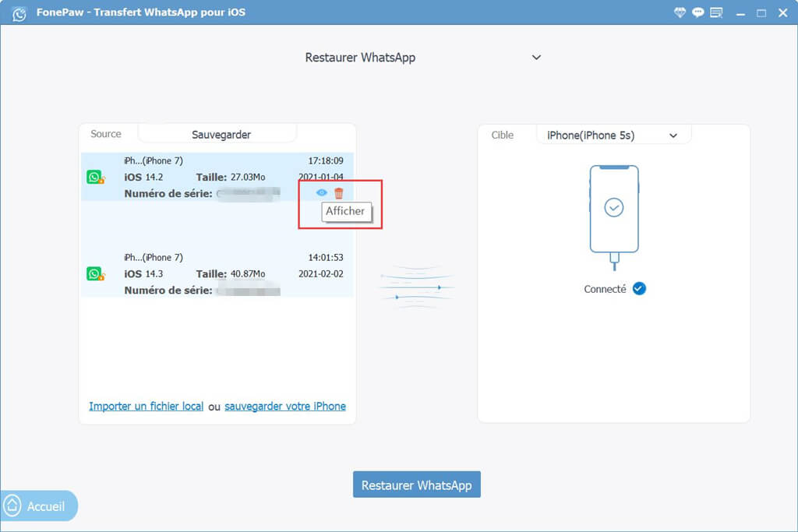This screenshot has width=798, height=532.
Task: Click the blue Connecté checkmark icon
Action: 639,289
